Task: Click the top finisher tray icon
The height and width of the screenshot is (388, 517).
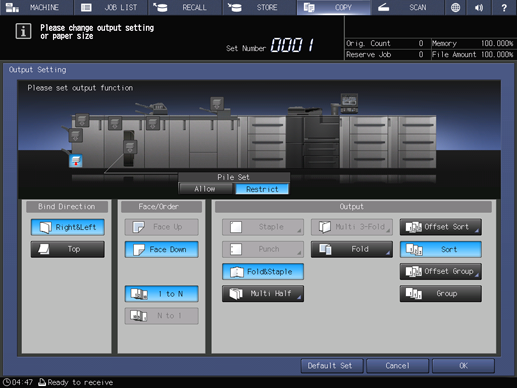Action: coord(217,103)
